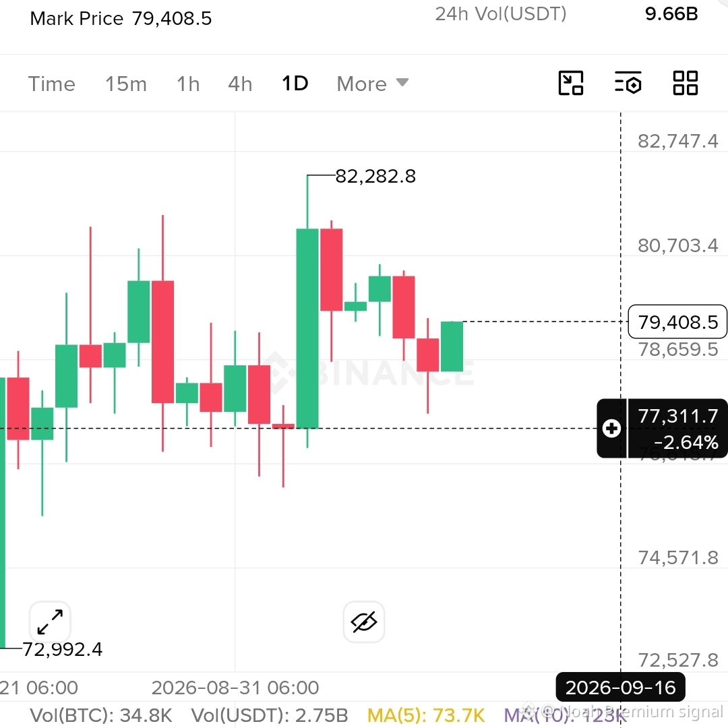Click the 79,408.5 current price label

[x=677, y=322]
